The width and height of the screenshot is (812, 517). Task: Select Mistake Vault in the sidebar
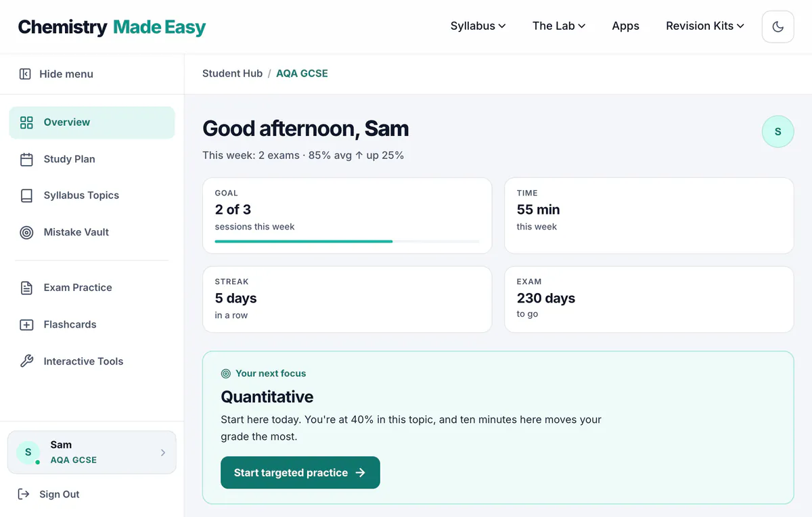point(92,232)
